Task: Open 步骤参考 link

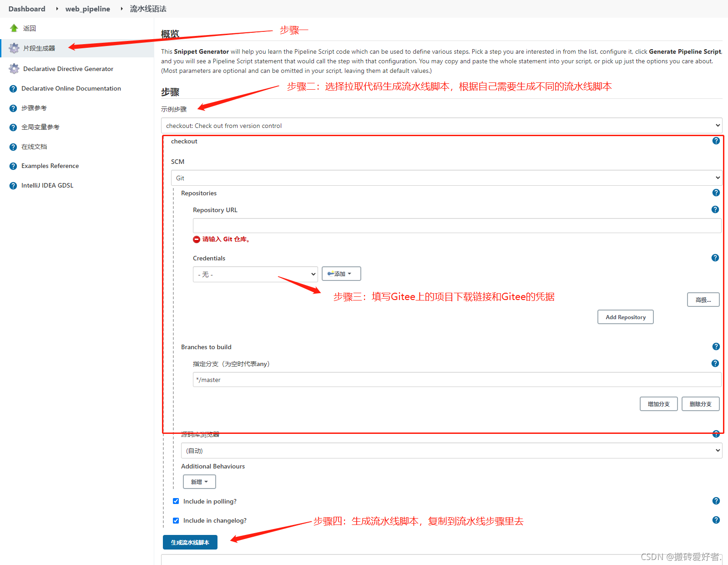Action: click(34, 108)
